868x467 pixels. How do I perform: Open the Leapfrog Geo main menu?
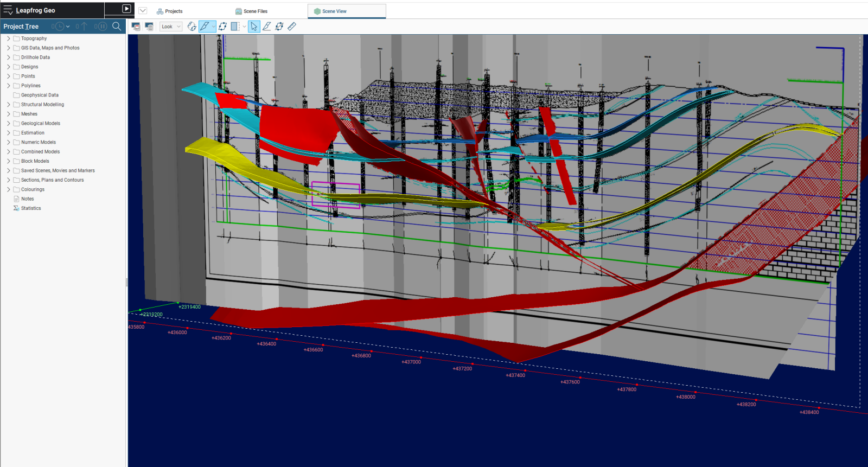point(8,10)
